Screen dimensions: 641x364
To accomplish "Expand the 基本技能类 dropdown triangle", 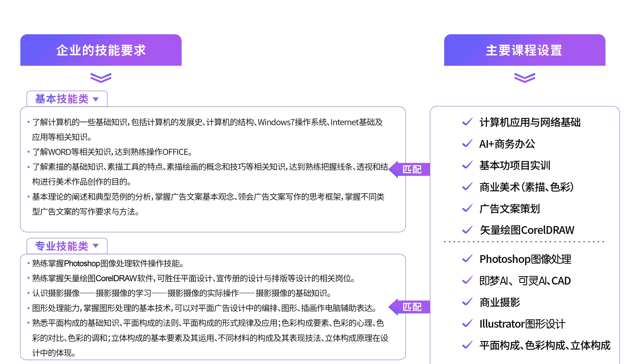I will coord(96,99).
